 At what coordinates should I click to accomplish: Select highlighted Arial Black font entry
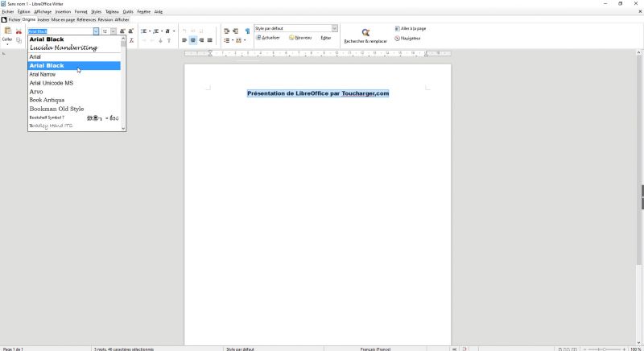[74, 66]
